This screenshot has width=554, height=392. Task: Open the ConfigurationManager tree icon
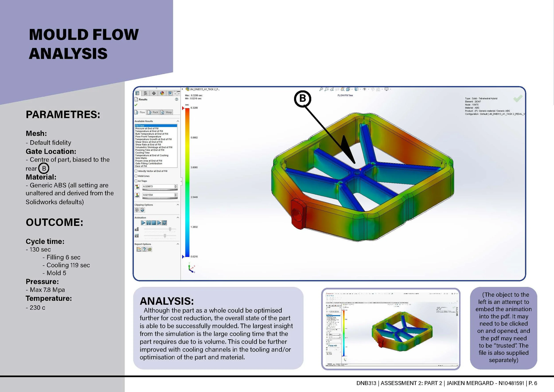(x=146, y=93)
